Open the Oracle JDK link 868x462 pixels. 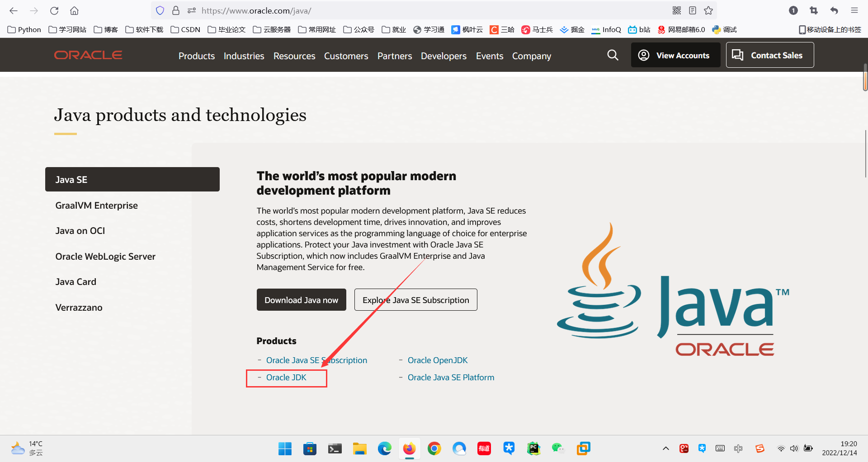(286, 378)
